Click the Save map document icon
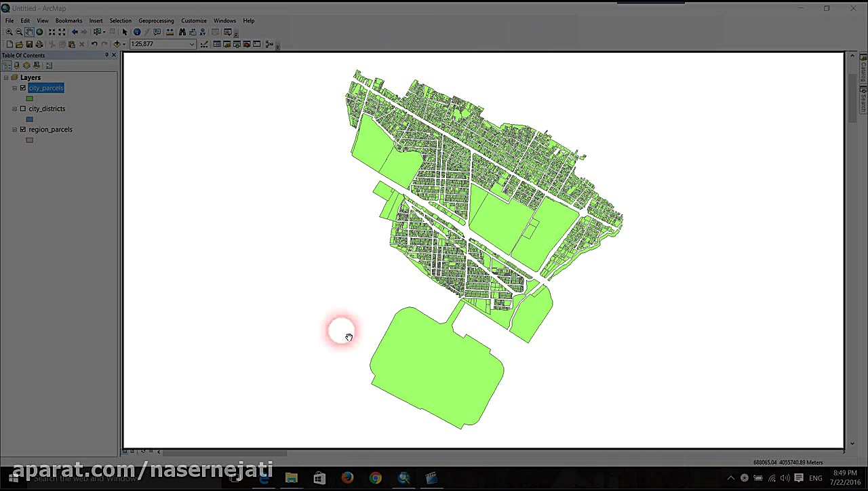 click(x=29, y=44)
